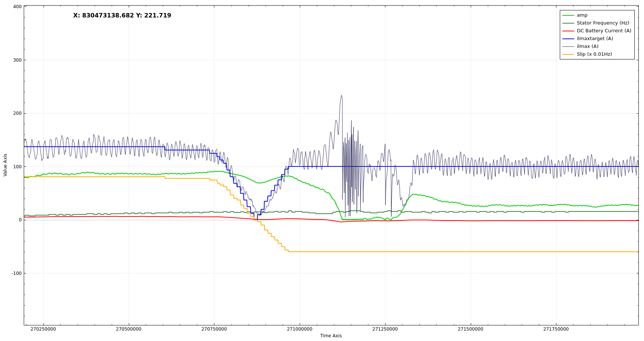The height and width of the screenshot is (341, 644).
Task: Click the amp legend entry
Action: click(x=582, y=15)
